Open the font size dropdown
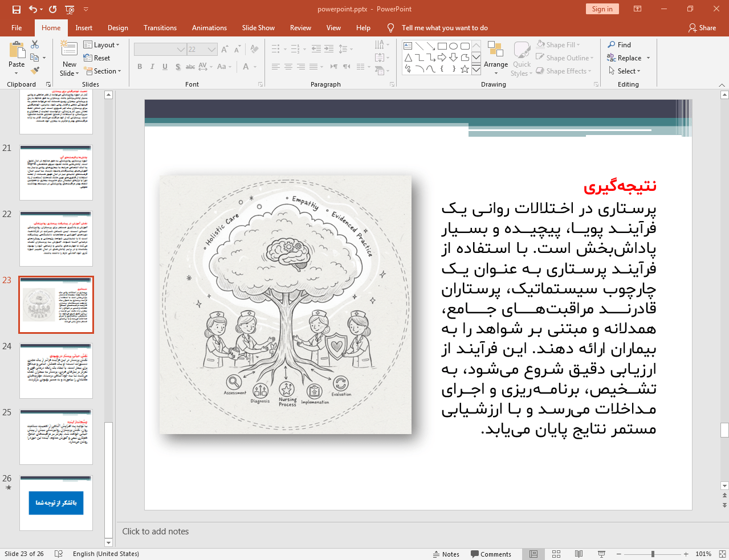 [211, 50]
